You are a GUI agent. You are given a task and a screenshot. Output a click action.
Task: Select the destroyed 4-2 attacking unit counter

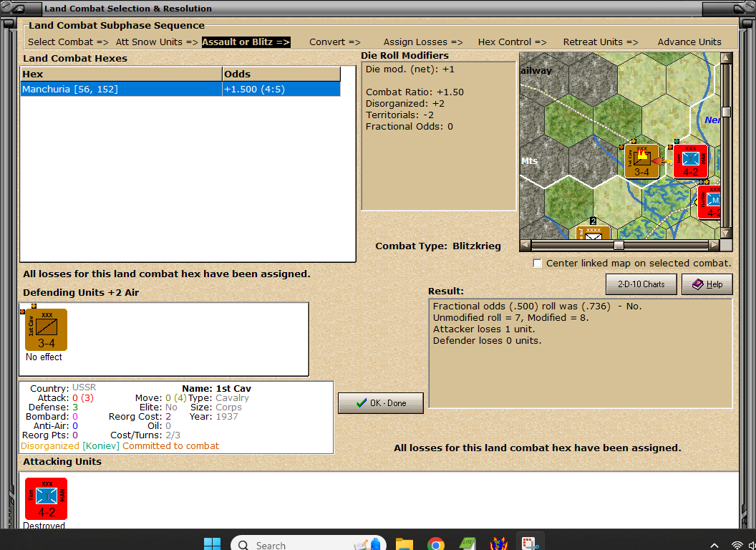[46, 498]
